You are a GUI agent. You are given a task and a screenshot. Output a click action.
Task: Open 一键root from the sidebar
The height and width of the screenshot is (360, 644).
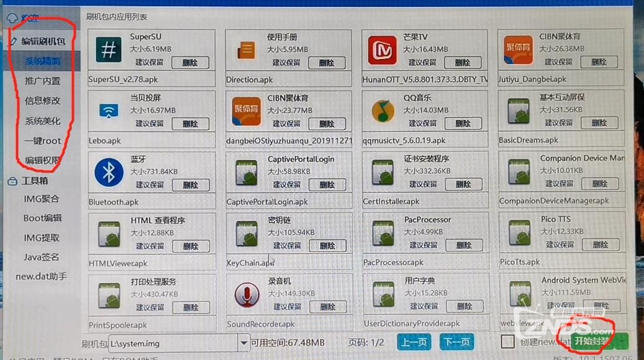[43, 141]
